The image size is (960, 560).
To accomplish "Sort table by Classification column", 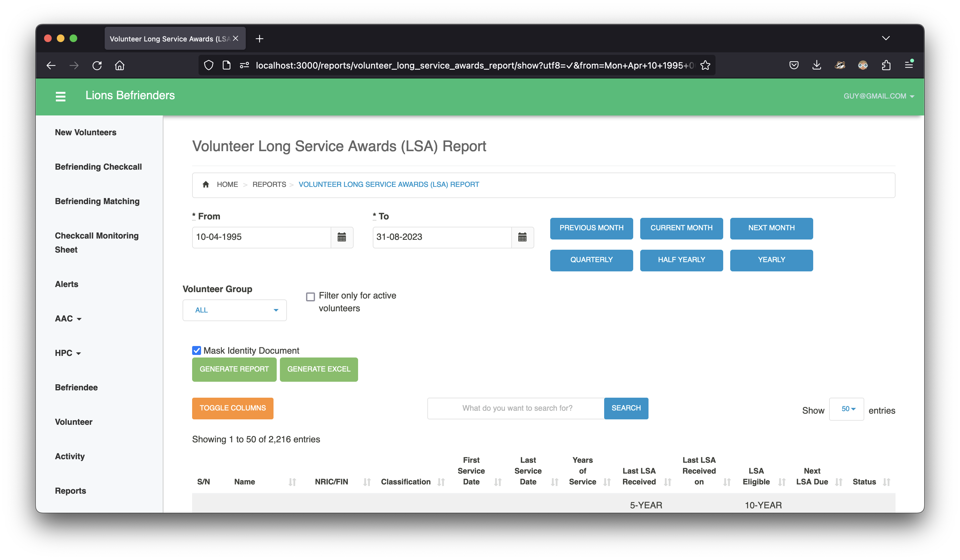I will click(441, 482).
